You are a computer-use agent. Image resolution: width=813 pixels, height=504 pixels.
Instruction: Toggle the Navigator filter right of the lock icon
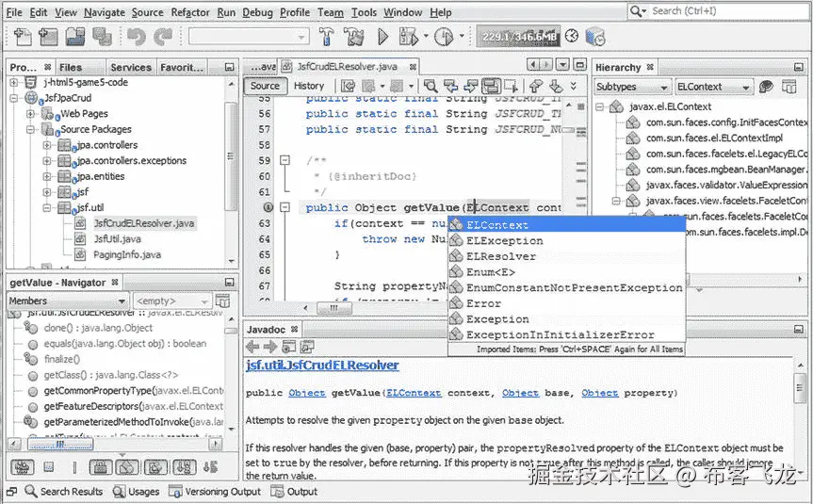pos(127,467)
